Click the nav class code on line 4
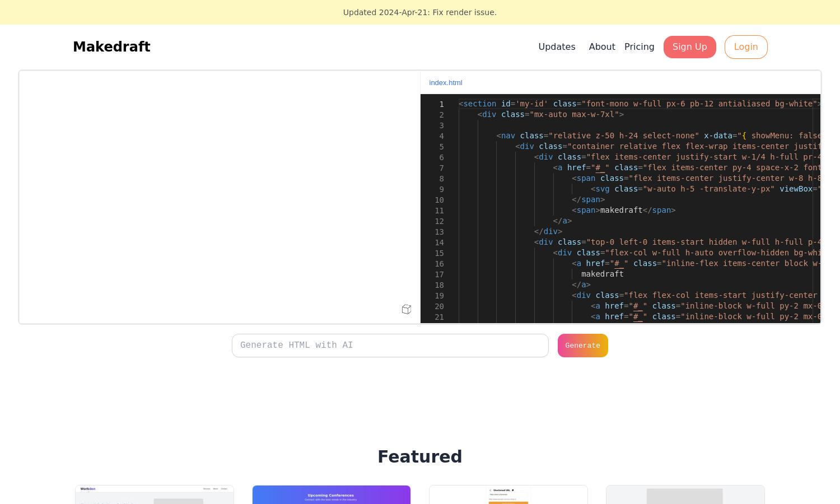This screenshot has height=504, width=840. 659,136
